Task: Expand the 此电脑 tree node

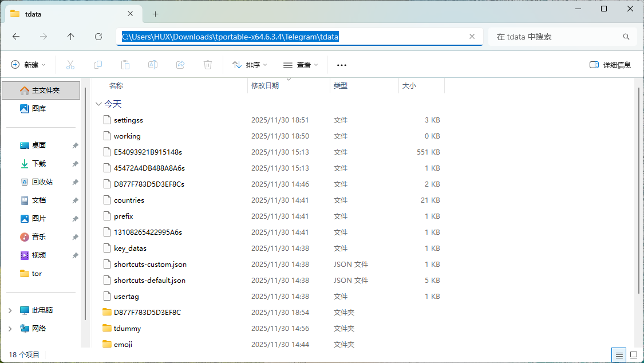Action: pos(10,310)
